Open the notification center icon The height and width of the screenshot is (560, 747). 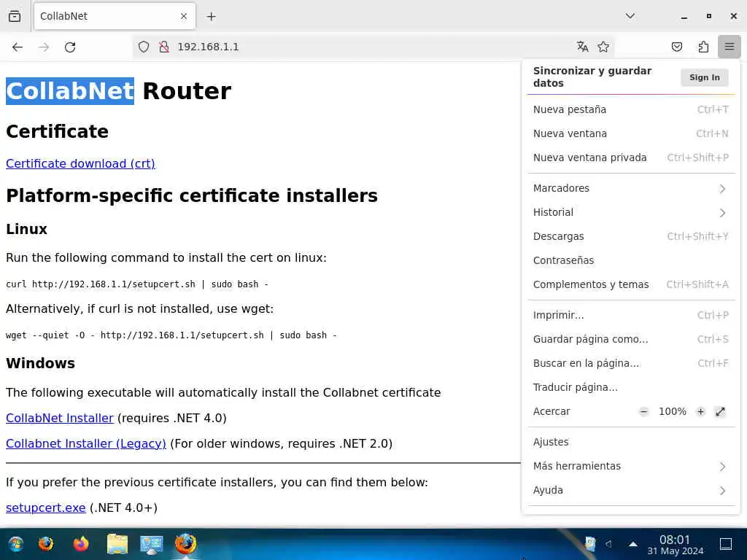coord(726,544)
